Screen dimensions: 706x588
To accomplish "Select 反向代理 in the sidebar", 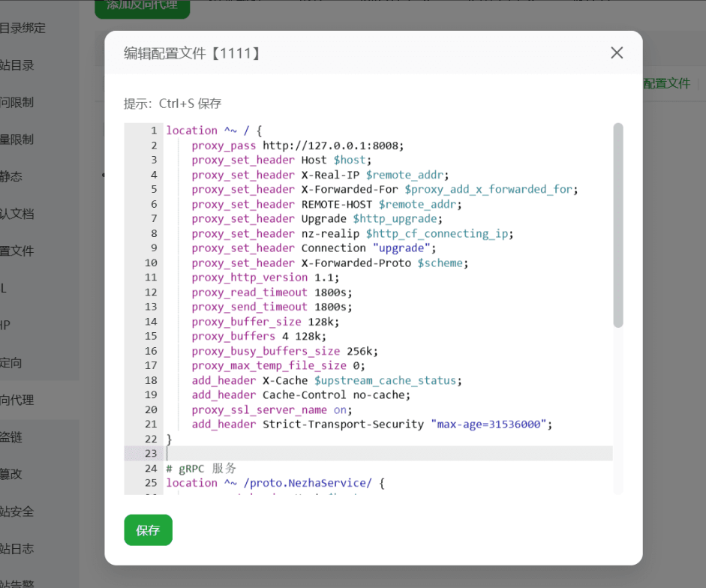I will 17,400.
